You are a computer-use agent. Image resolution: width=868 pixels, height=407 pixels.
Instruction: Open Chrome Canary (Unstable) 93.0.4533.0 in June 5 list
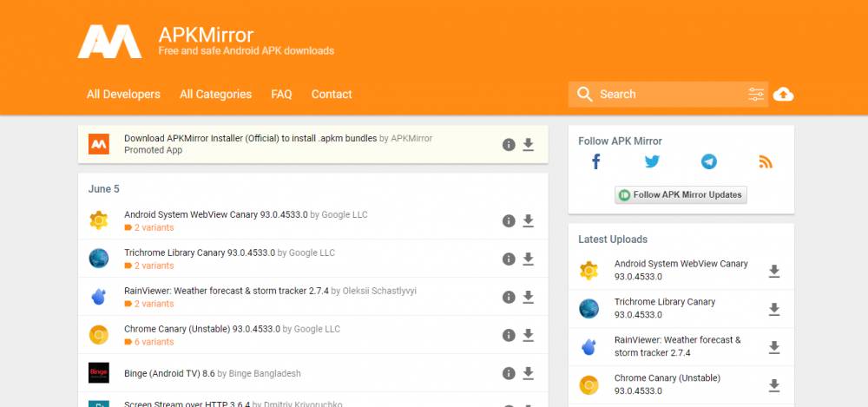point(202,329)
